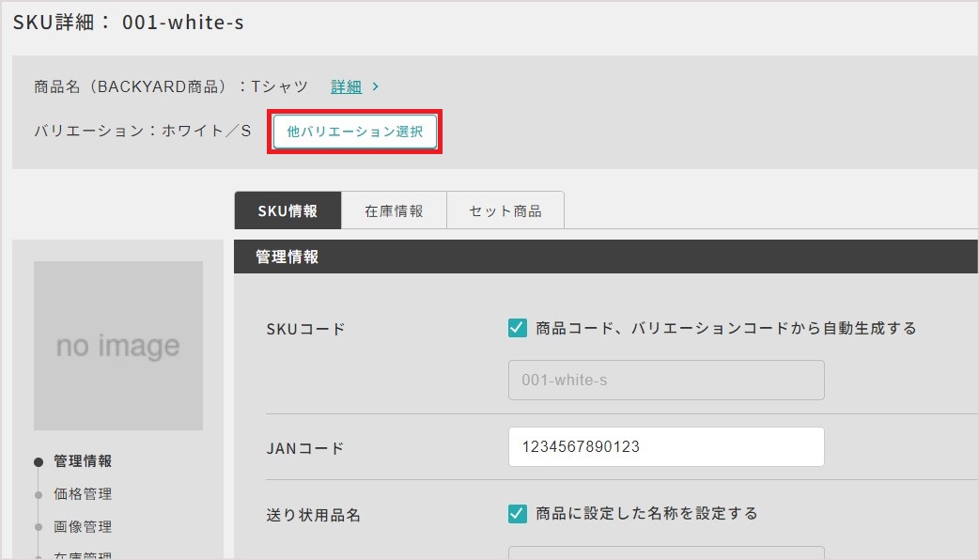Click the 送り状用品名 field label
Image resolution: width=979 pixels, height=560 pixels.
coord(314,515)
